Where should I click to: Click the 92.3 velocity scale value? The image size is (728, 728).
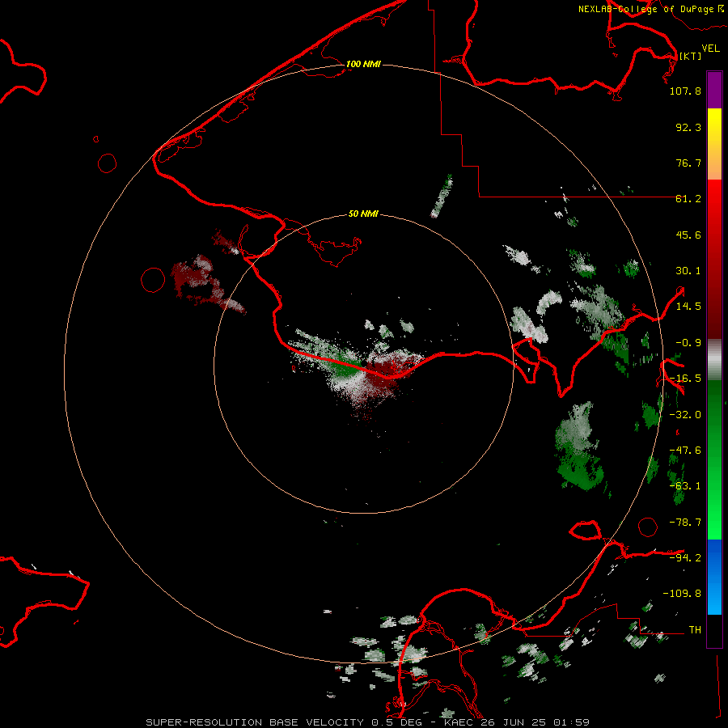[x=688, y=127]
